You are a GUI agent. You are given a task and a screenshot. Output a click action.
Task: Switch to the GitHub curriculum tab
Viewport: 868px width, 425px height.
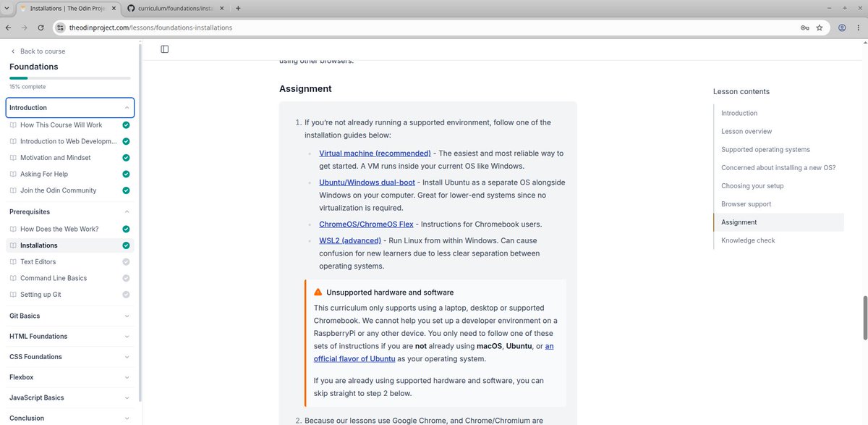click(x=174, y=8)
